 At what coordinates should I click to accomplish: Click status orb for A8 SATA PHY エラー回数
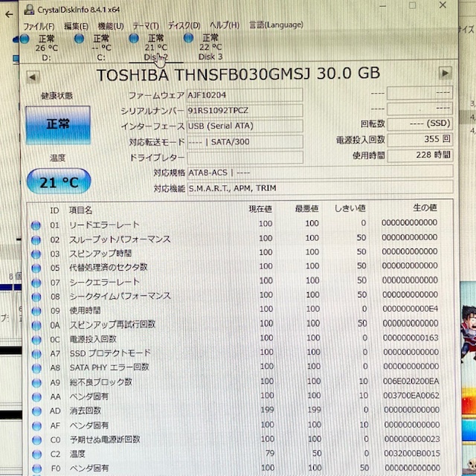(36, 368)
